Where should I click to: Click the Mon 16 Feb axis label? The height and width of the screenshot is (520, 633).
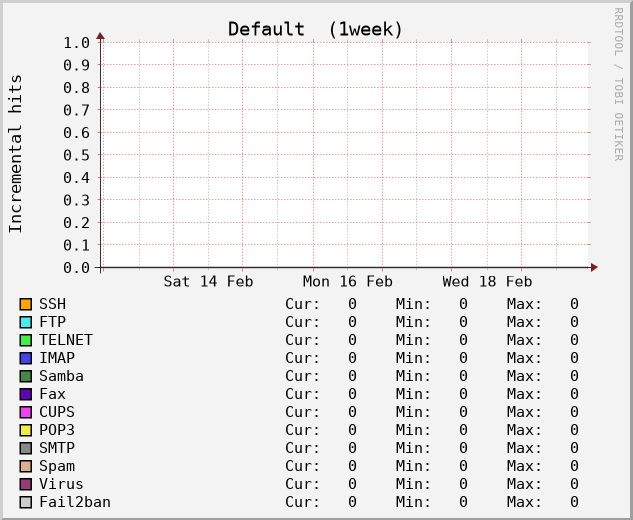coord(347,282)
